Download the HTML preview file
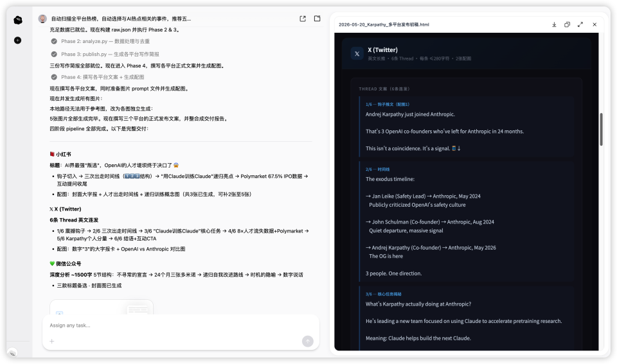 (x=554, y=24)
